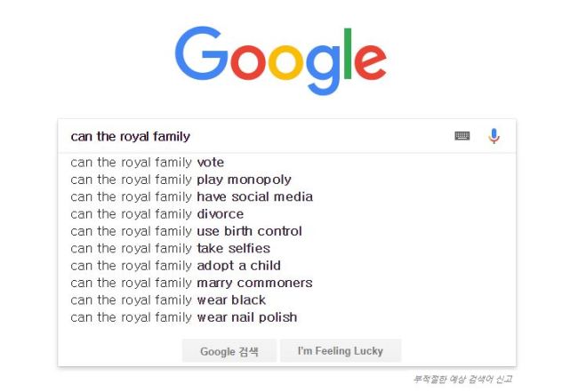This screenshot has width=578, height=392.
Task: Open the on-screen keyboard icon
Action: pos(462,136)
